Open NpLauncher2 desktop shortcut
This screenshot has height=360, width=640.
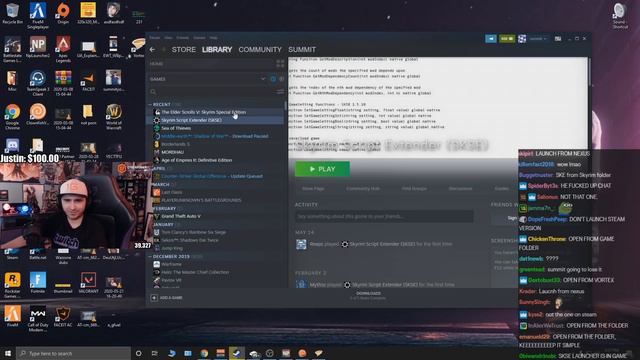38,47
